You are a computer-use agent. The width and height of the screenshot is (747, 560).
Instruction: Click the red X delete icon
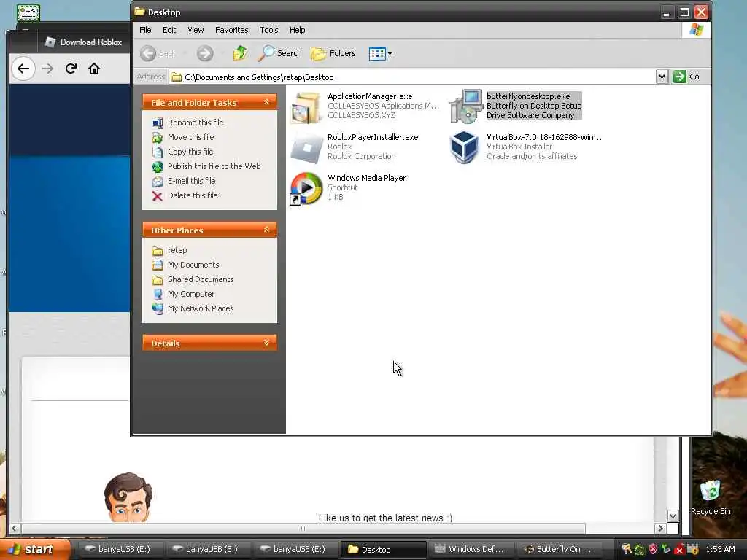coord(158,195)
